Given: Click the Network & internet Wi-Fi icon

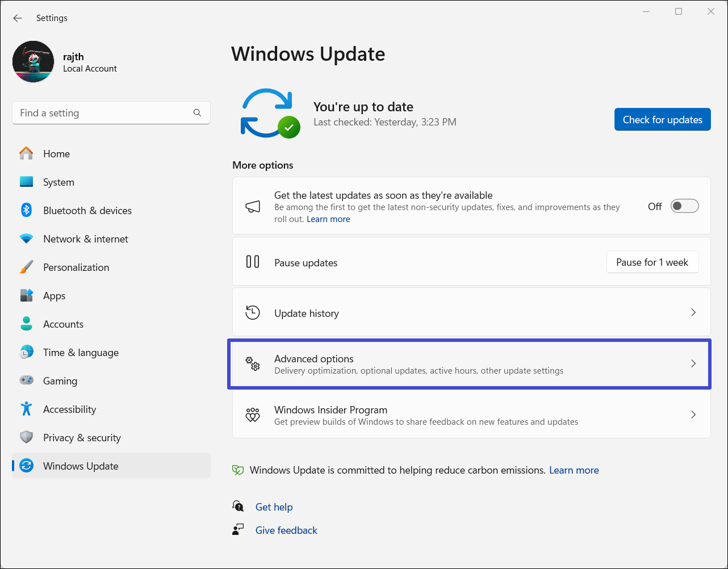Looking at the screenshot, I should point(26,239).
